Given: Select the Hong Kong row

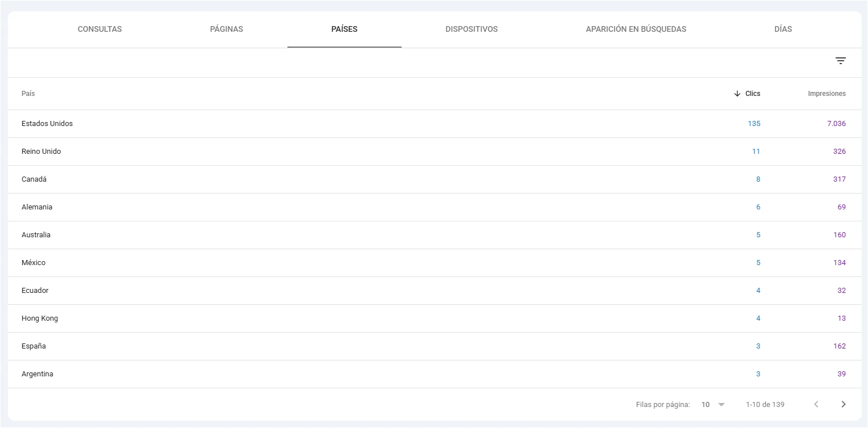Looking at the screenshot, I should 434,318.
